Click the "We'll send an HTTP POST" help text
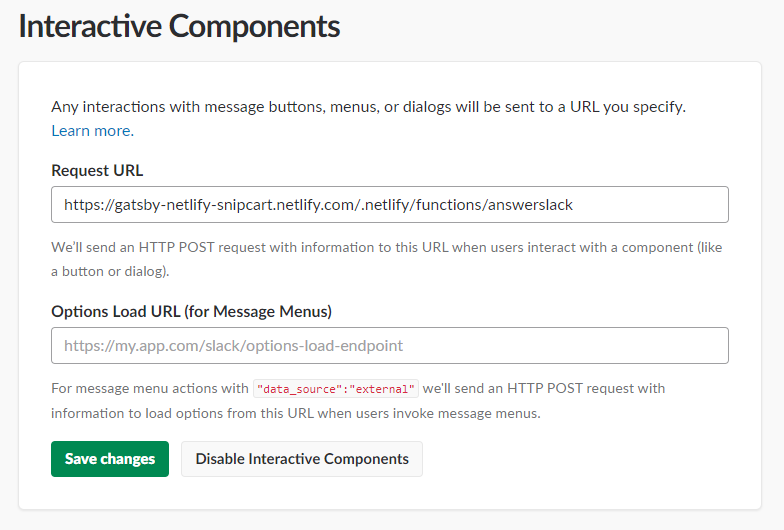784x530 pixels. (x=386, y=248)
